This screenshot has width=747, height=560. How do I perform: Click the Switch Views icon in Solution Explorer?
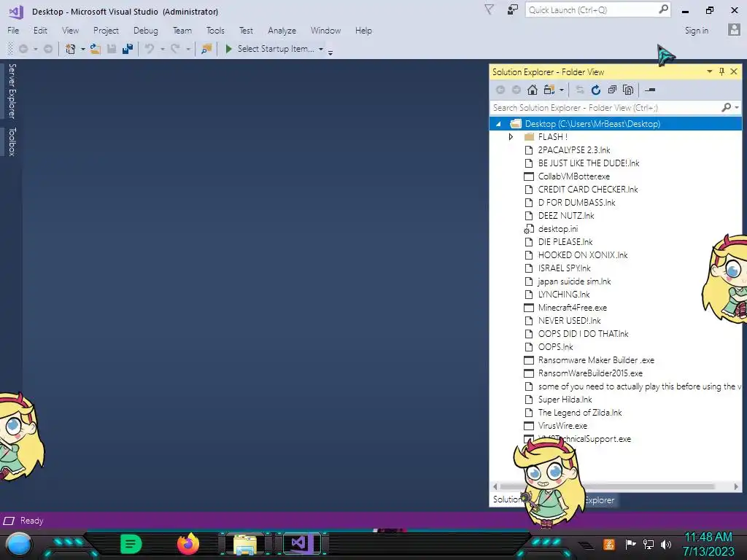[x=549, y=90]
